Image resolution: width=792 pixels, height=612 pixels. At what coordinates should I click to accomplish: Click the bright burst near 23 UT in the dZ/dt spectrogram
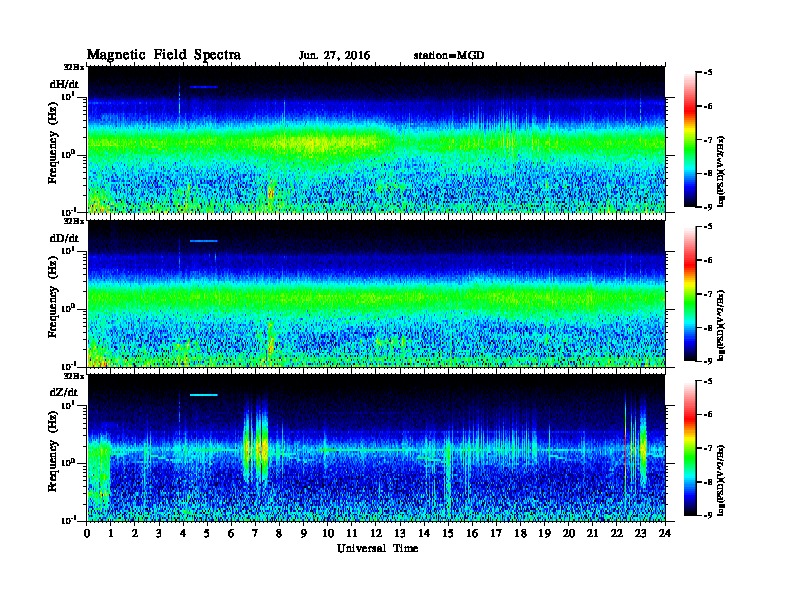pos(642,447)
